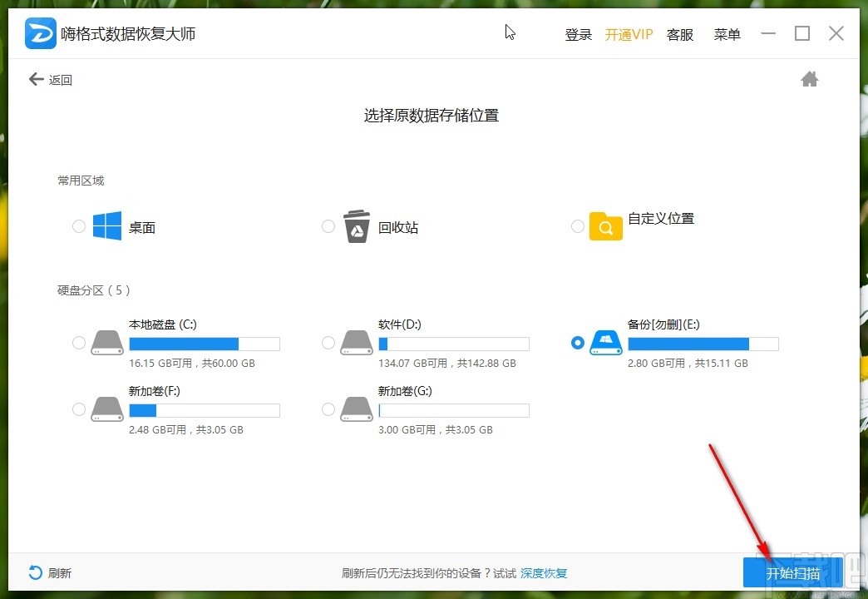Screen dimensions: 868x599
Task: Click the 刷新 refresh label
Action: click(x=59, y=573)
